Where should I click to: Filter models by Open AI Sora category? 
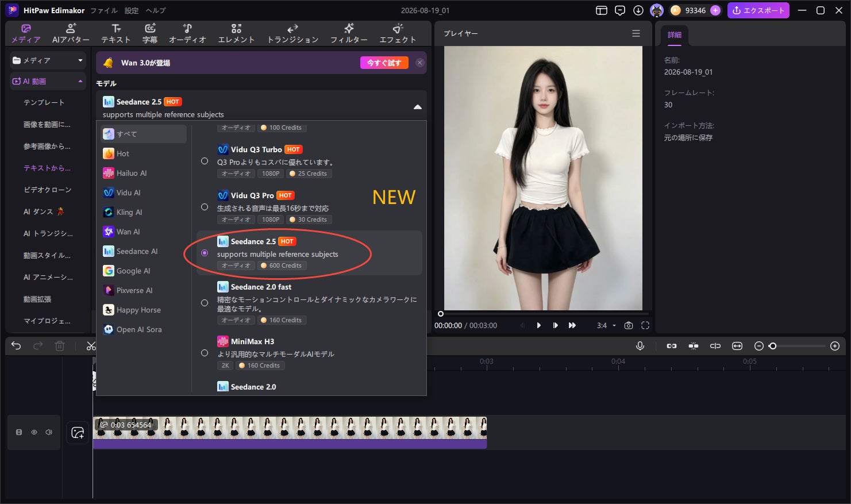click(144, 329)
